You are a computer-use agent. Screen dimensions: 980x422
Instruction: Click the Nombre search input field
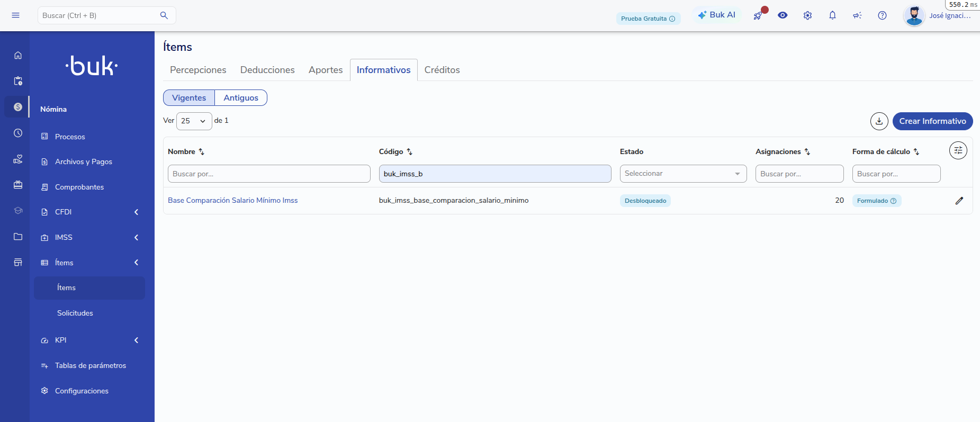[269, 174]
